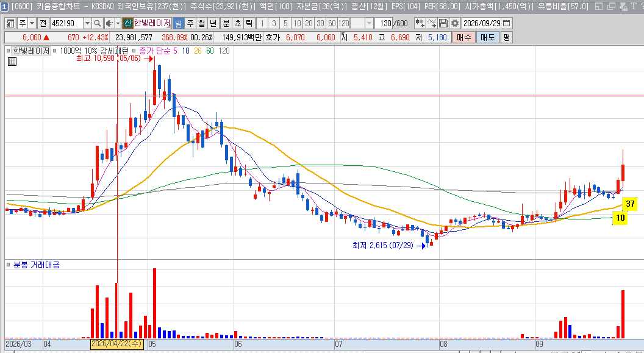Expand the dropdown beside the speaker icon
The image size is (644, 353).
pos(118,23)
